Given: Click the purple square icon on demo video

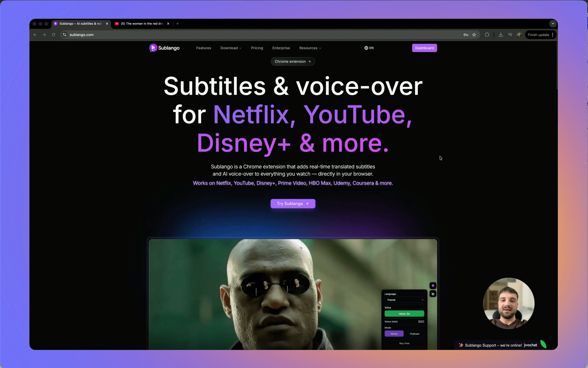Looking at the screenshot, I should click(x=433, y=286).
